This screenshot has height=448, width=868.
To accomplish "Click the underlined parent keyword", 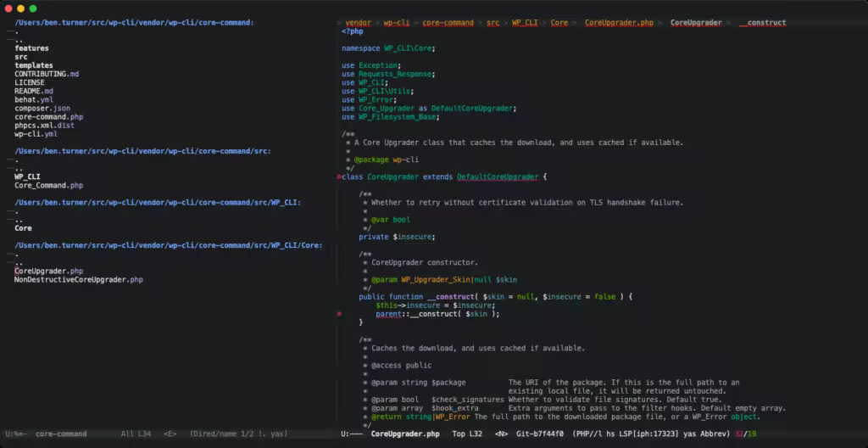I will (388, 314).
